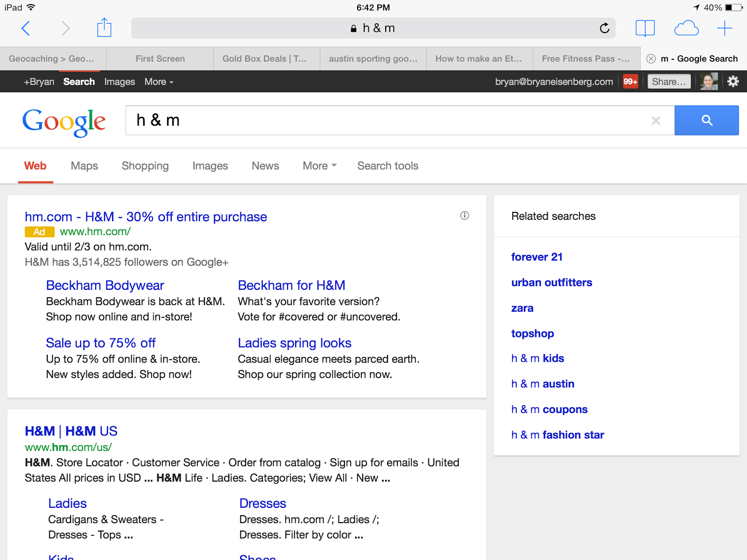Screen dimensions: 747x560
Task: Open the 99+ Google notifications badge
Action: [630, 82]
